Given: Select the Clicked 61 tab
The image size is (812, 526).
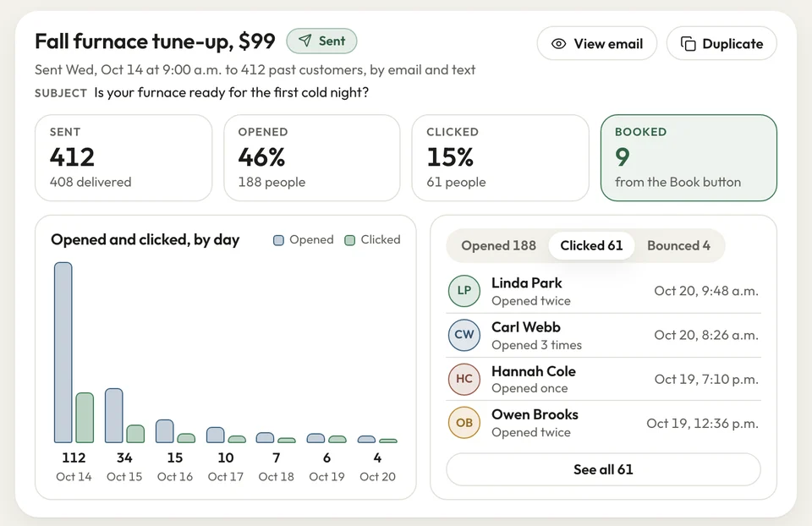Looking at the screenshot, I should (x=591, y=245).
